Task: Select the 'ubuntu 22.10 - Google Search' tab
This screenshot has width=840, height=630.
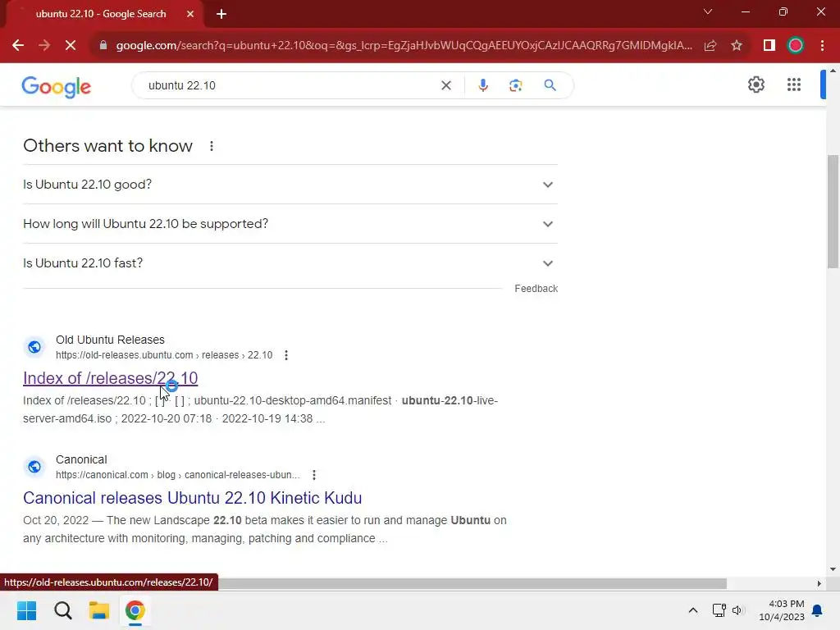Action: click(101, 14)
